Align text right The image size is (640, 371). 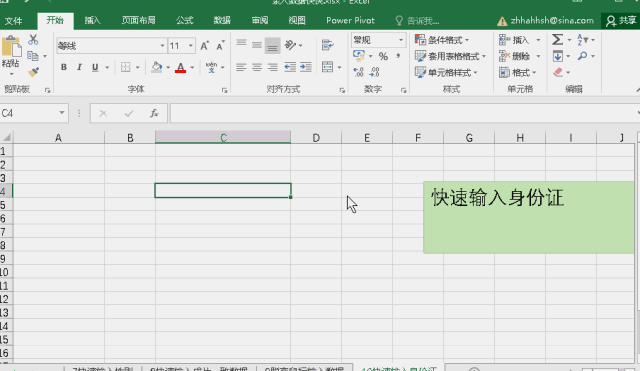[x=272, y=67]
